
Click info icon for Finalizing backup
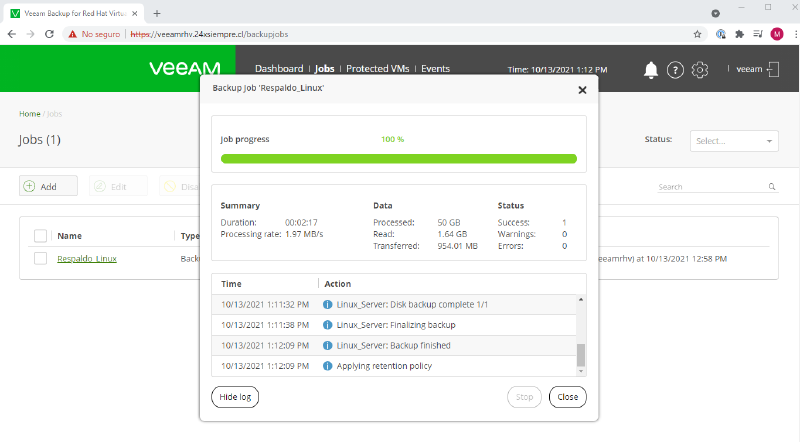328,325
